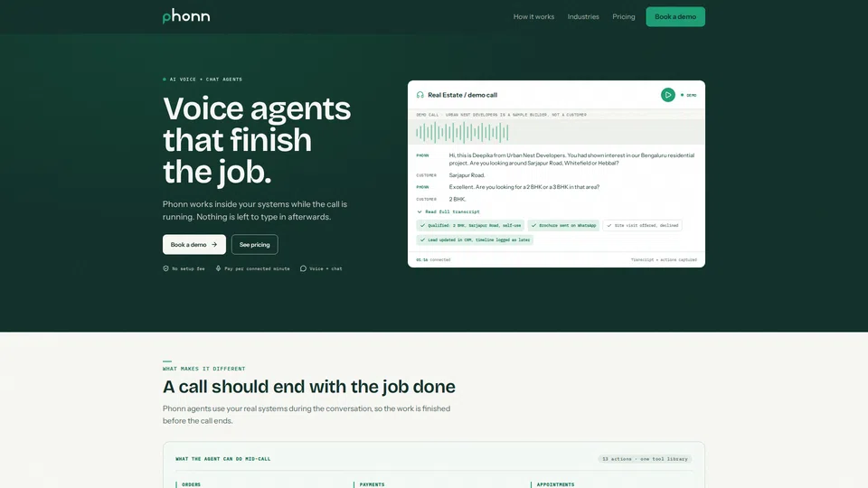This screenshot has height=488, width=868.
Task: Click the shield icon beside No setup fee
Action: point(165,268)
